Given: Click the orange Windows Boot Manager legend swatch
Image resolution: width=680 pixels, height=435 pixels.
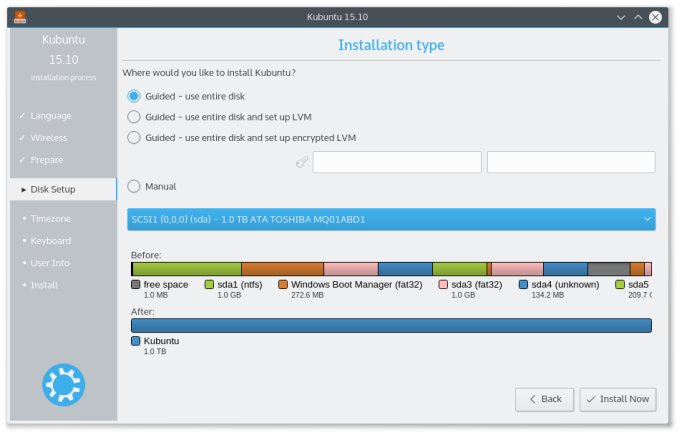Looking at the screenshot, I should (283, 285).
